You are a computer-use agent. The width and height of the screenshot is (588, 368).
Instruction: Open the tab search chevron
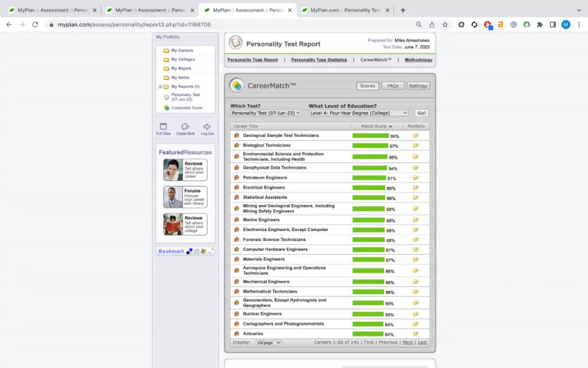click(579, 10)
